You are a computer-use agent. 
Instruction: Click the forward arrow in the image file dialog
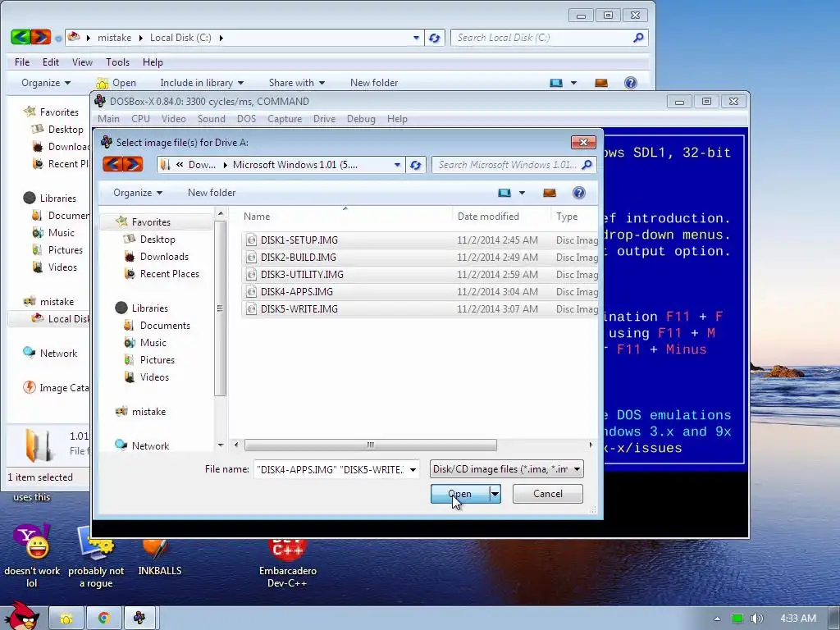[133, 164]
